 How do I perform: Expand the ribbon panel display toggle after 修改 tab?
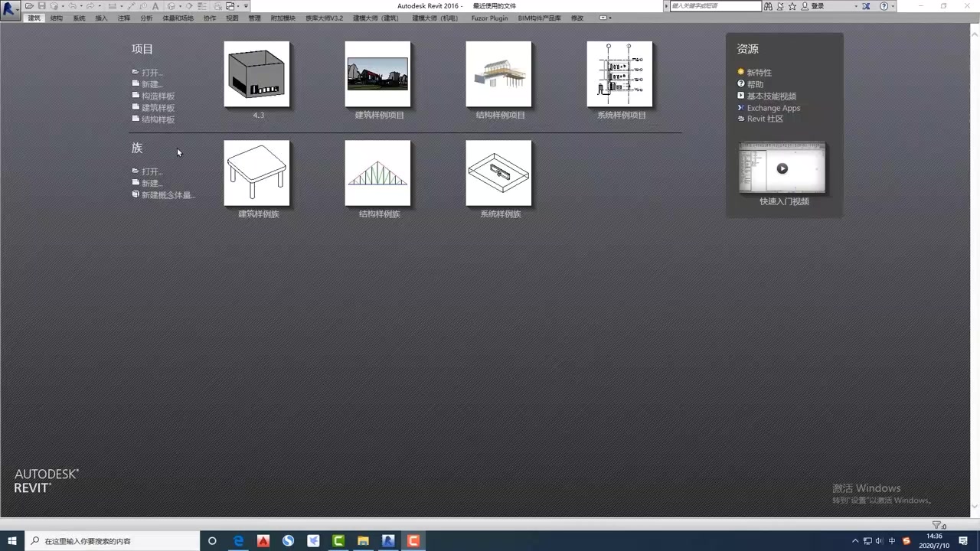[x=604, y=18]
